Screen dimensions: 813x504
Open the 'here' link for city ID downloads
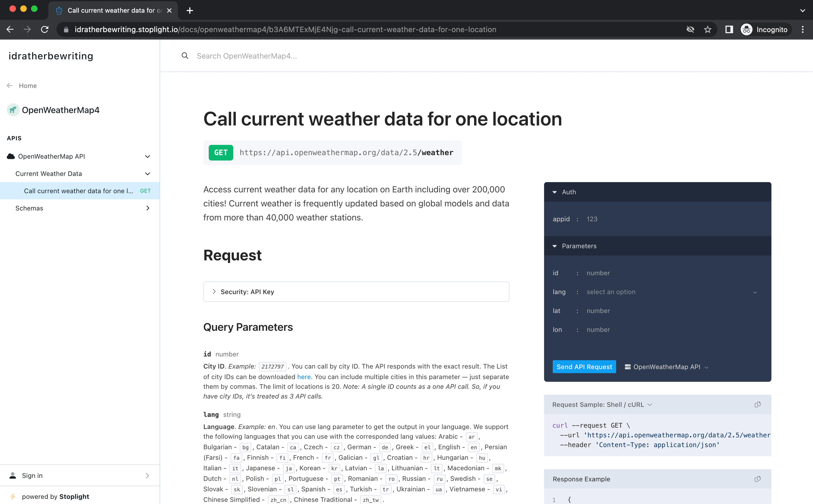coord(303,377)
